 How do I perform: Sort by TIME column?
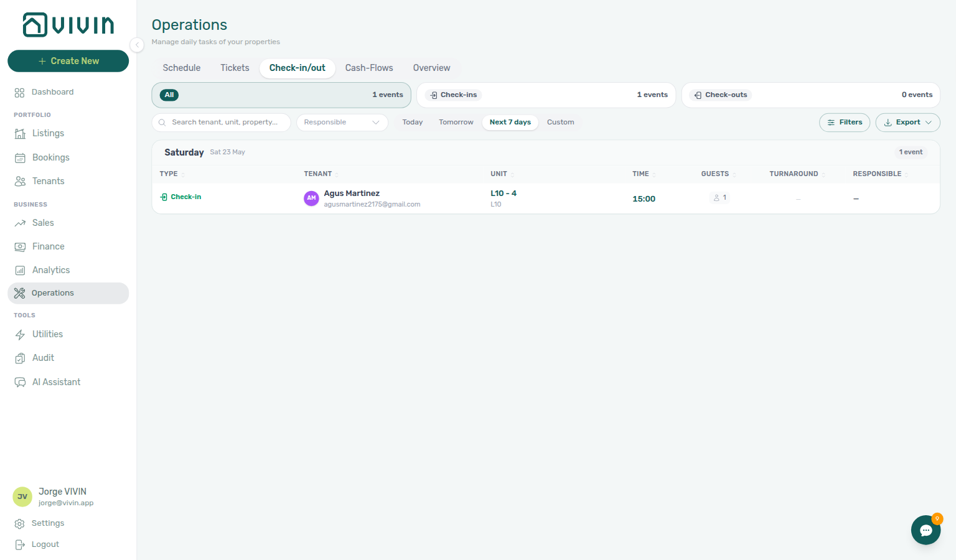(x=644, y=174)
